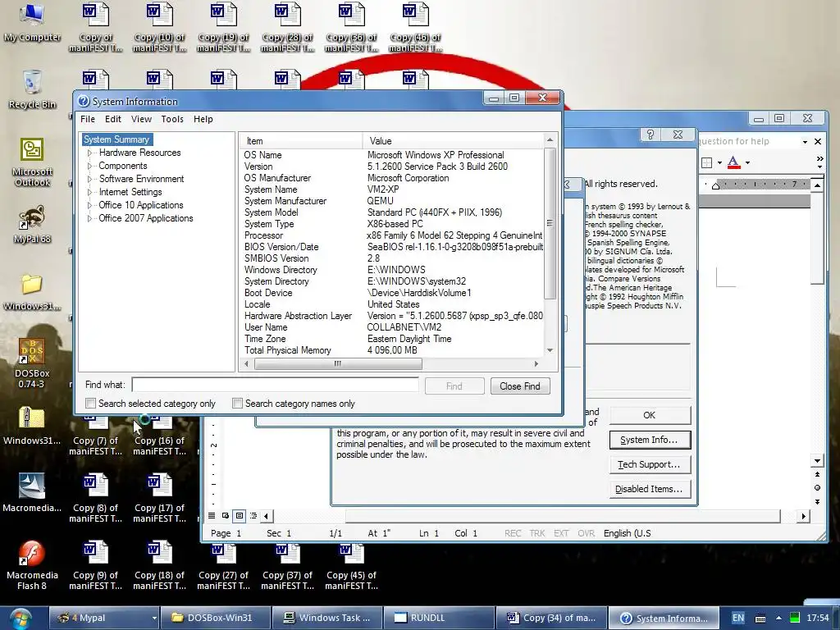The image size is (840, 630).
Task: Select Copy (9) of maniFEST document icon
Action: [95, 564]
